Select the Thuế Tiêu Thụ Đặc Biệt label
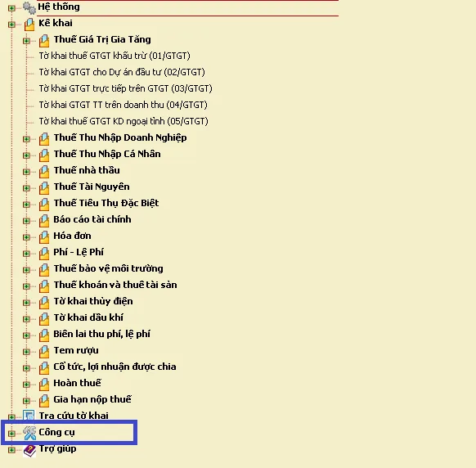The width and height of the screenshot is (476, 468). coord(106,203)
